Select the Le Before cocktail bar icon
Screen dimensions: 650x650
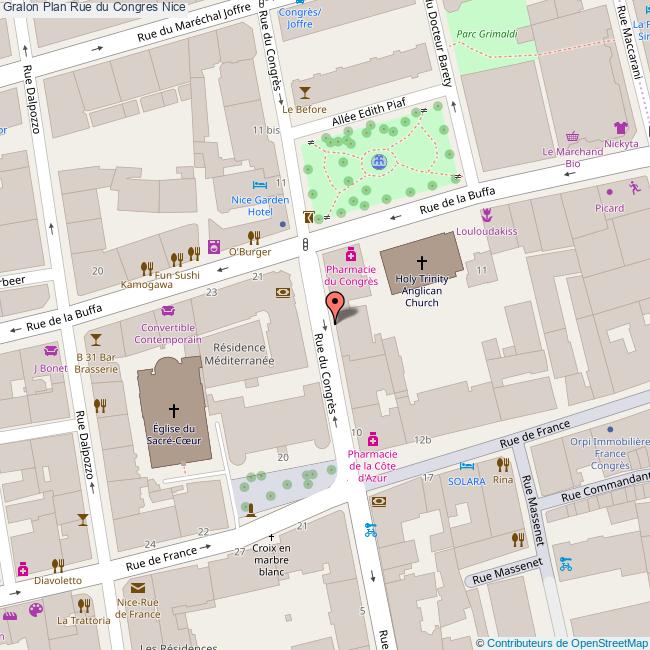coord(305,93)
